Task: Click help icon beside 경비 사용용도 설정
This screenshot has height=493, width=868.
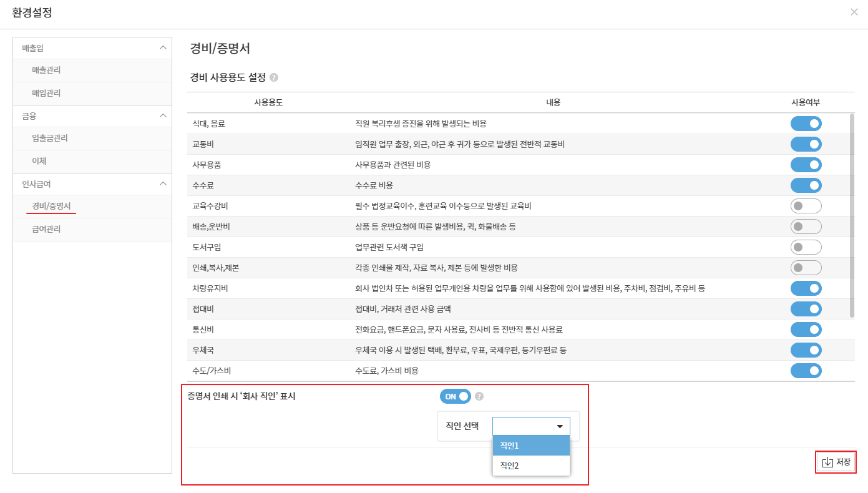Action: point(274,78)
